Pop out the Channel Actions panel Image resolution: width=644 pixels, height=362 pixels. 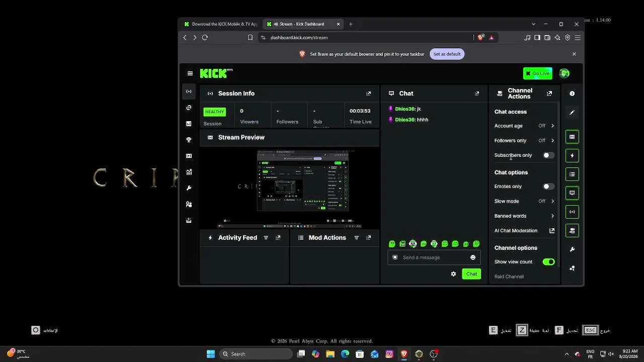(x=549, y=94)
